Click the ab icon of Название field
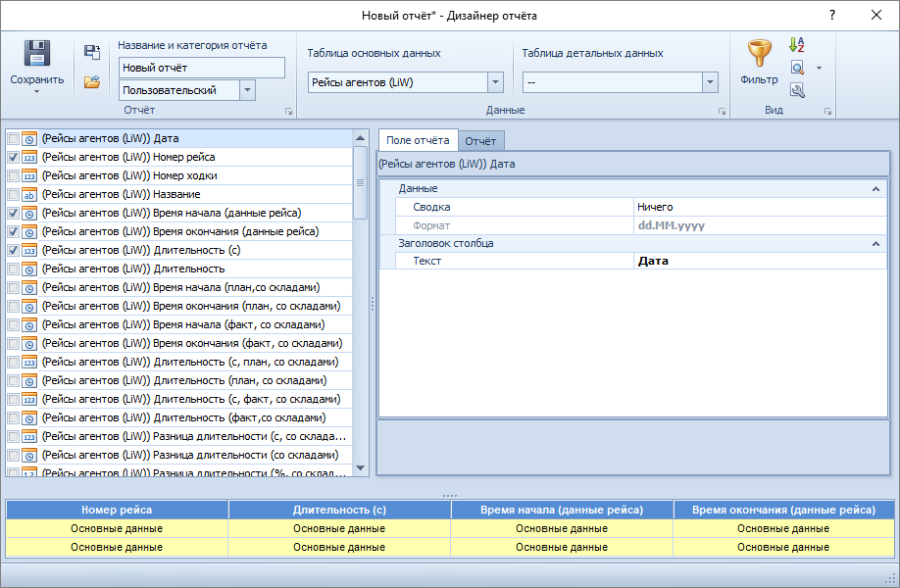The image size is (900, 588). point(29,194)
